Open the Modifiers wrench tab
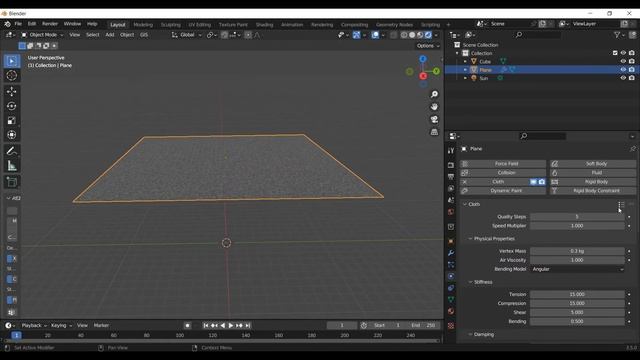This screenshot has height=360, width=640. click(451, 253)
